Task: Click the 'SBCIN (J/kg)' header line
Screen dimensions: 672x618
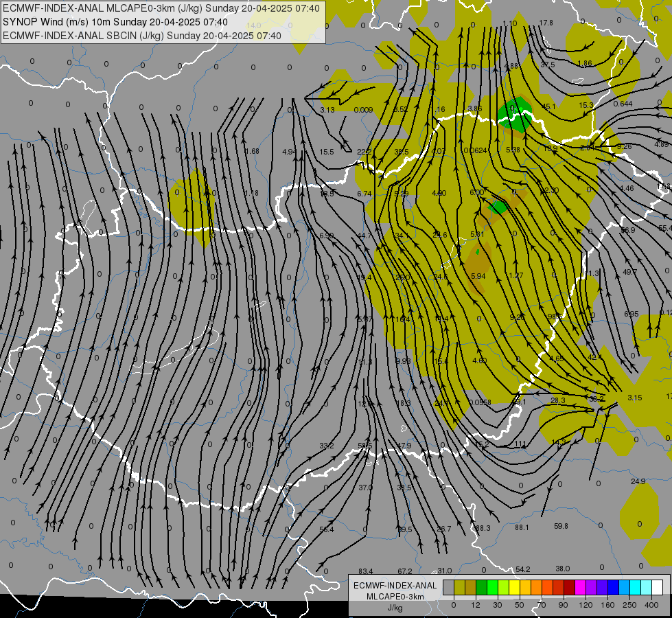Action: pos(142,36)
